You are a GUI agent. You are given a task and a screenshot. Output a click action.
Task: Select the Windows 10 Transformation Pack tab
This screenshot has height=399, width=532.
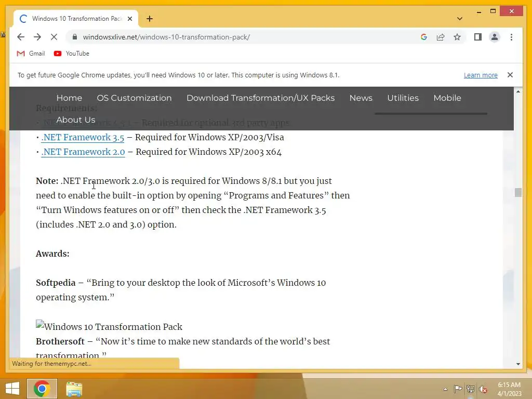click(x=75, y=19)
